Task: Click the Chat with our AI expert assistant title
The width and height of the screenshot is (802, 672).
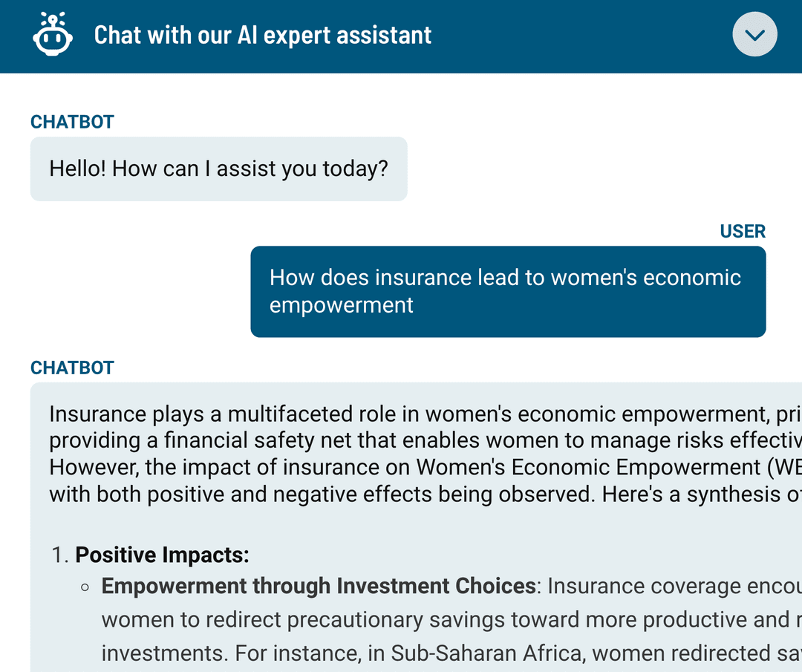Action: click(x=261, y=34)
